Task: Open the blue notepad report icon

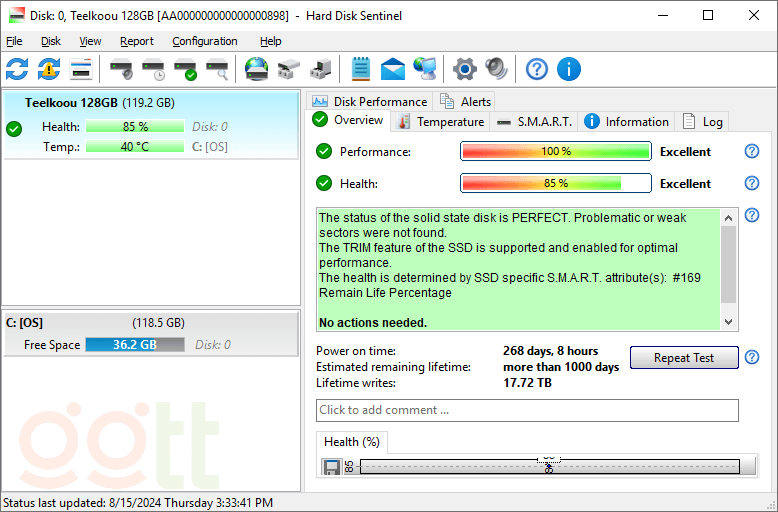Action: pyautogui.click(x=361, y=69)
